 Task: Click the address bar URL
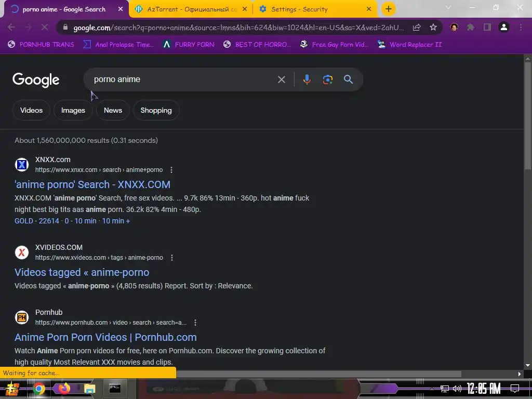238,28
